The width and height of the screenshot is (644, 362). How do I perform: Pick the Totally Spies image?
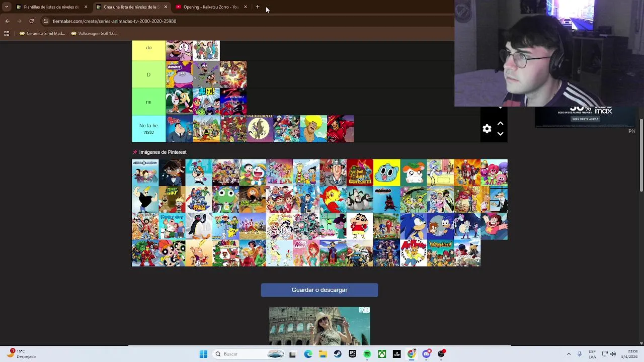(253, 253)
